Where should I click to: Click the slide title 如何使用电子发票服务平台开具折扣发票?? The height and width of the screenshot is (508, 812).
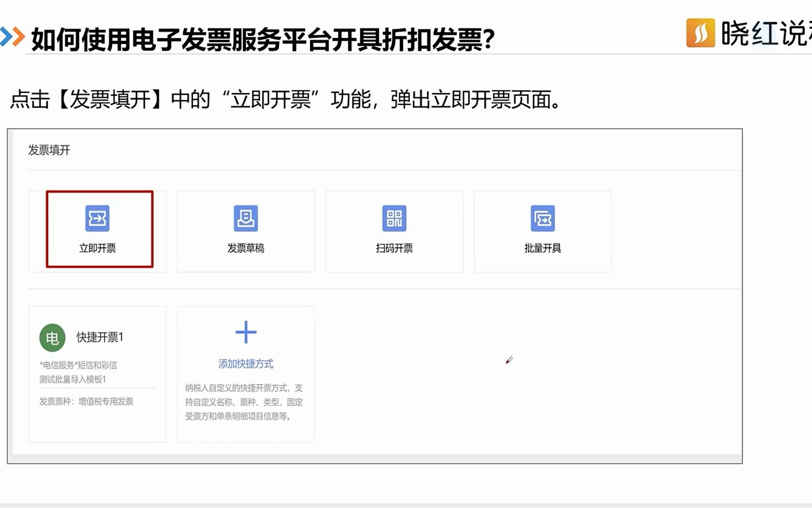pyautogui.click(x=263, y=39)
